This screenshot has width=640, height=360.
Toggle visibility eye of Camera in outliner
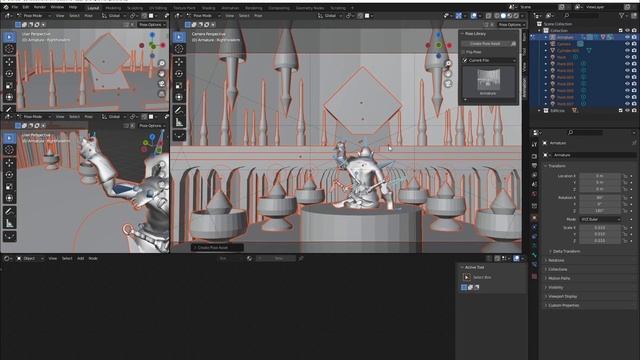(x=627, y=44)
